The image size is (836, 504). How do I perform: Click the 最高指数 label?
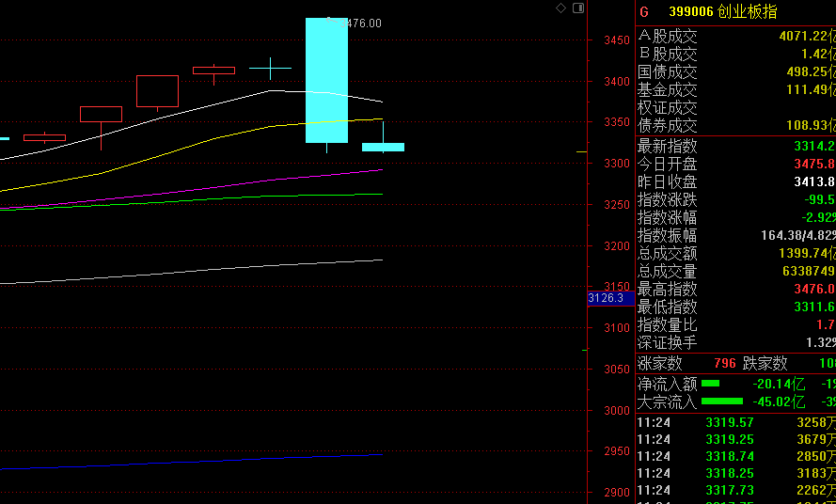[x=668, y=289]
